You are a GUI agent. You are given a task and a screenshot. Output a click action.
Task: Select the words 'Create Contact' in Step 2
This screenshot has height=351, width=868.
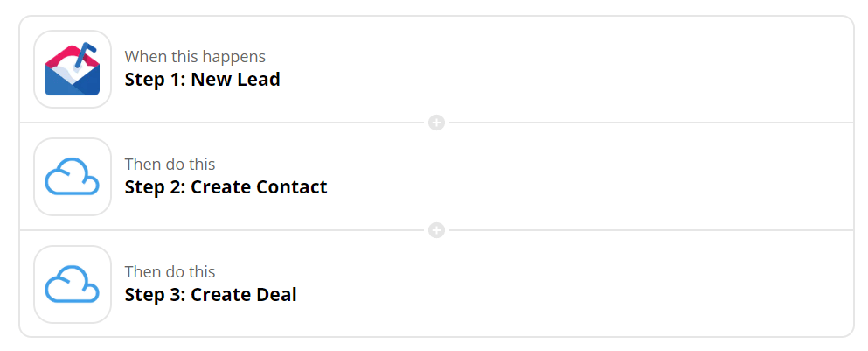259,187
